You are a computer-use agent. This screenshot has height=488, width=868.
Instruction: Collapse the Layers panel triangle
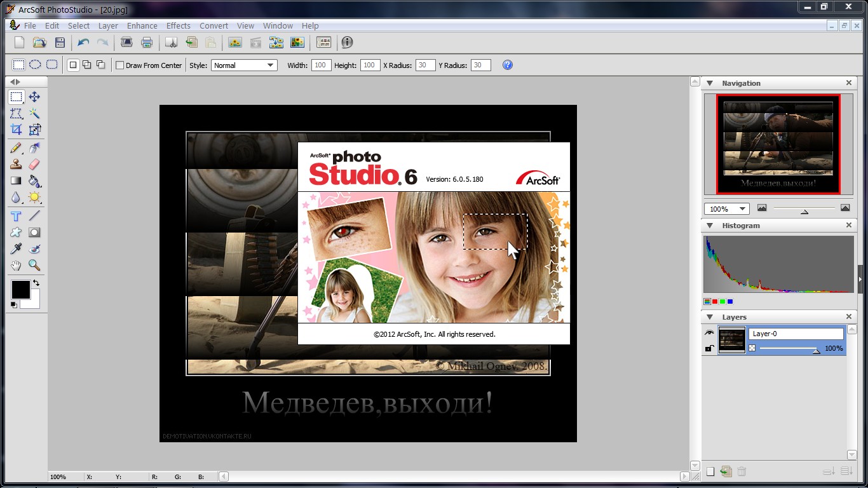click(x=710, y=317)
